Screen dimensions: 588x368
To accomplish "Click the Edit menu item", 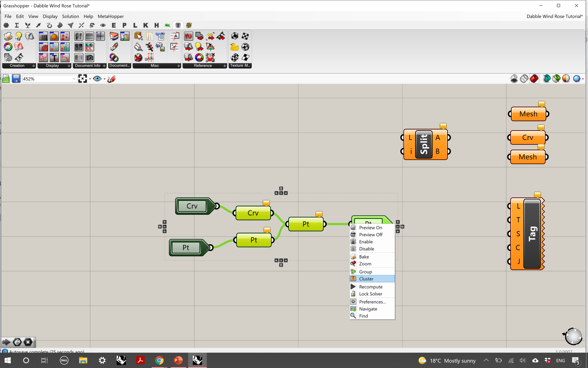I will point(20,16).
